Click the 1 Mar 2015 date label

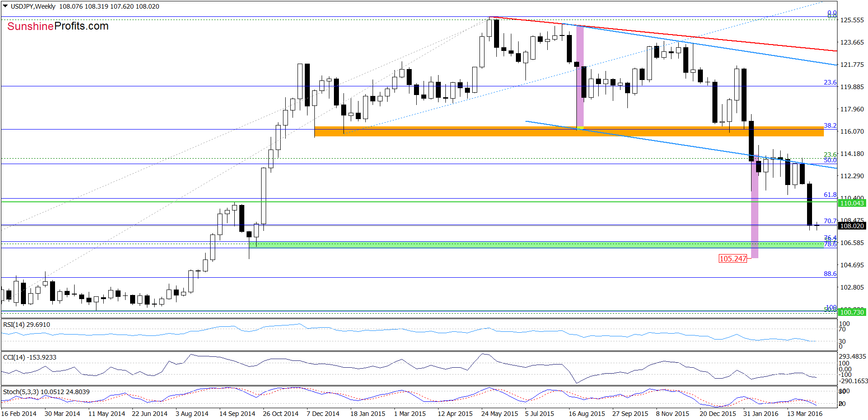point(410,414)
